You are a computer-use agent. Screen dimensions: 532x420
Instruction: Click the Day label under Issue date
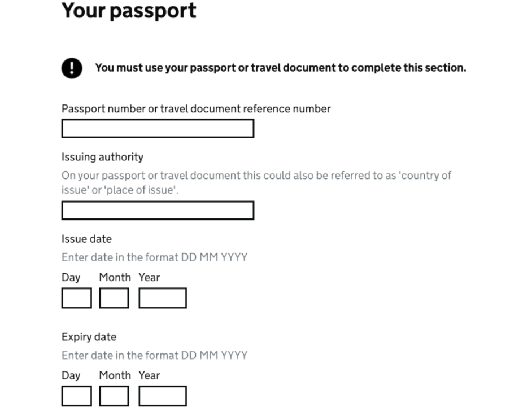point(71,278)
